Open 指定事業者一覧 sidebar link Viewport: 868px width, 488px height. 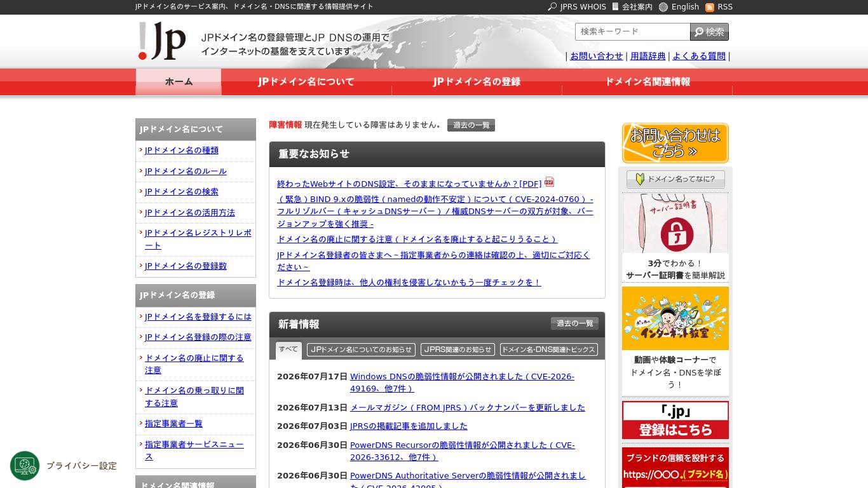point(173,424)
